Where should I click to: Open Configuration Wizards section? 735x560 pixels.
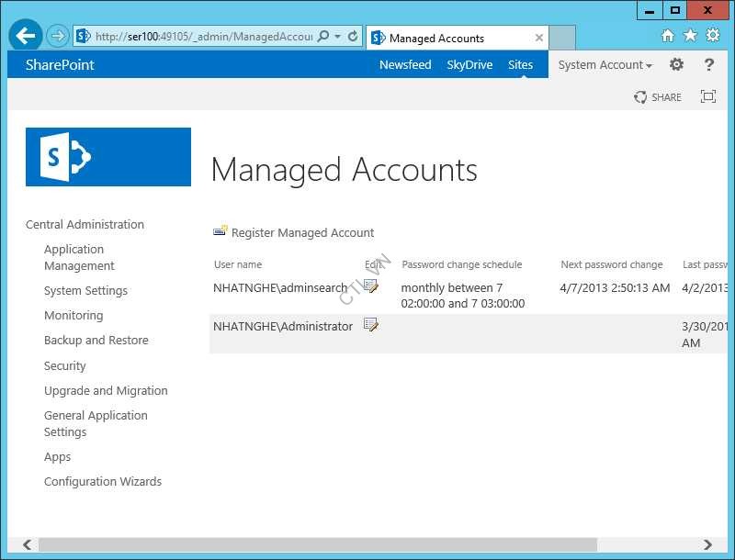103,481
